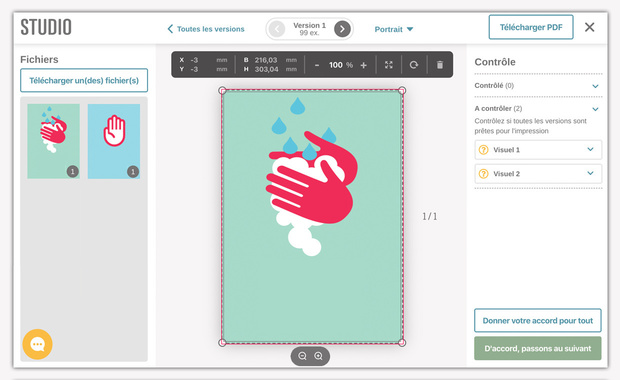Click Donner votre accord pour tout
Screen dimensions: 620x380
pos(538,320)
